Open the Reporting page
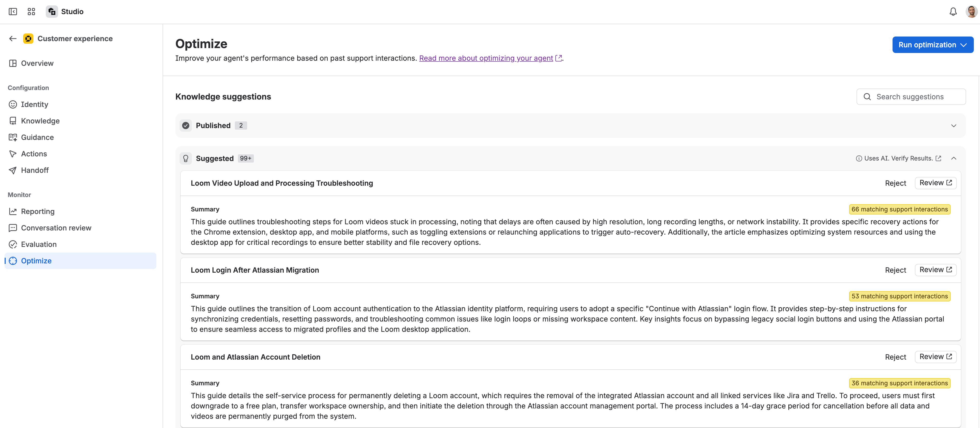The width and height of the screenshot is (980, 428). click(x=80, y=211)
